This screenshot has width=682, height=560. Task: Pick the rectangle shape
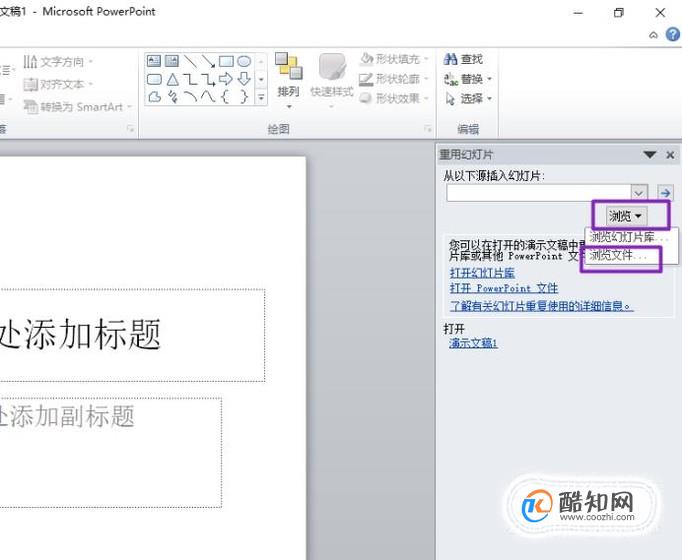click(x=226, y=61)
